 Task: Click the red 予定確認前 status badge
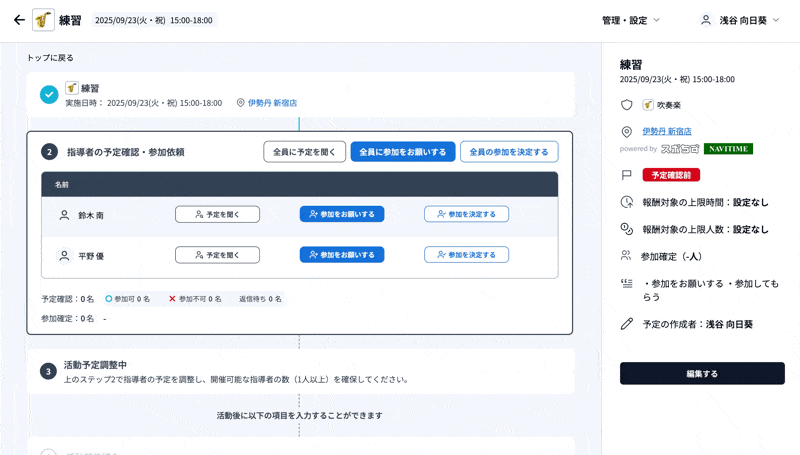tap(671, 175)
